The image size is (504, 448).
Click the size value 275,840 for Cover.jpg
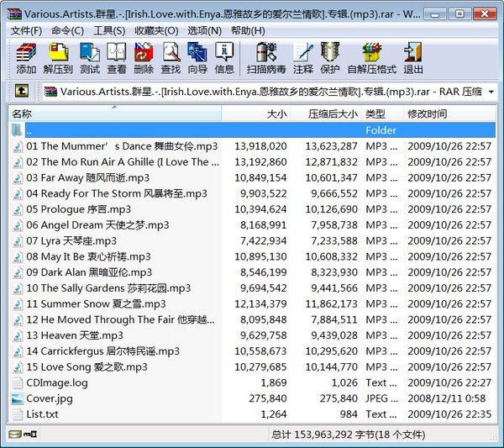[x=268, y=398]
